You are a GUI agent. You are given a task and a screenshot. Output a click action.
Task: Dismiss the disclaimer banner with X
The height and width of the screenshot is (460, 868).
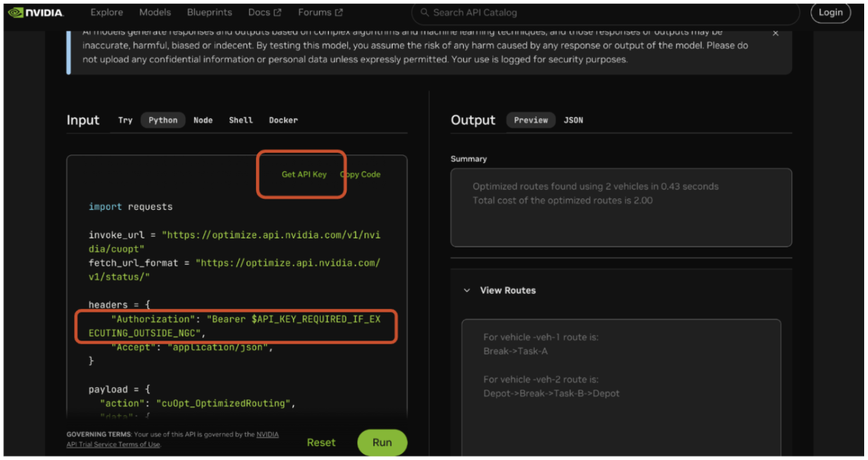point(775,33)
